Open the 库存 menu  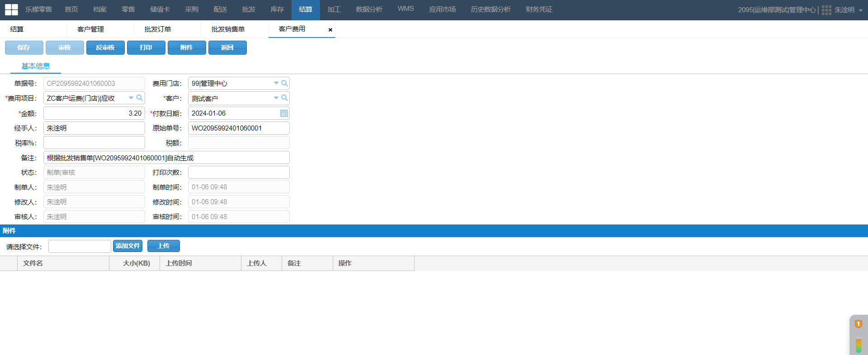pos(277,9)
